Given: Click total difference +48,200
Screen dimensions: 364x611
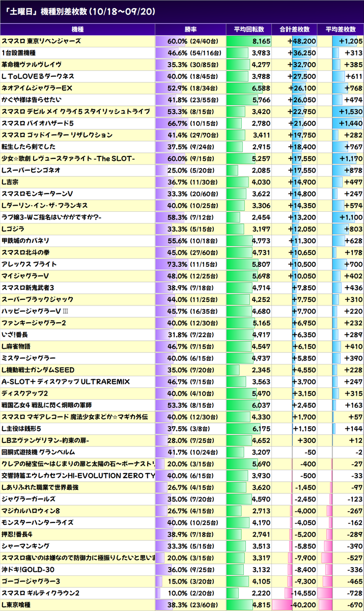Looking at the screenshot, I should pyautogui.click(x=301, y=41).
